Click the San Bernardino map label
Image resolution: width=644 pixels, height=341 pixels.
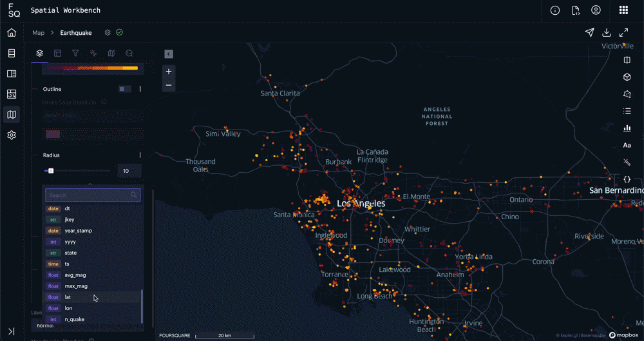tap(616, 190)
